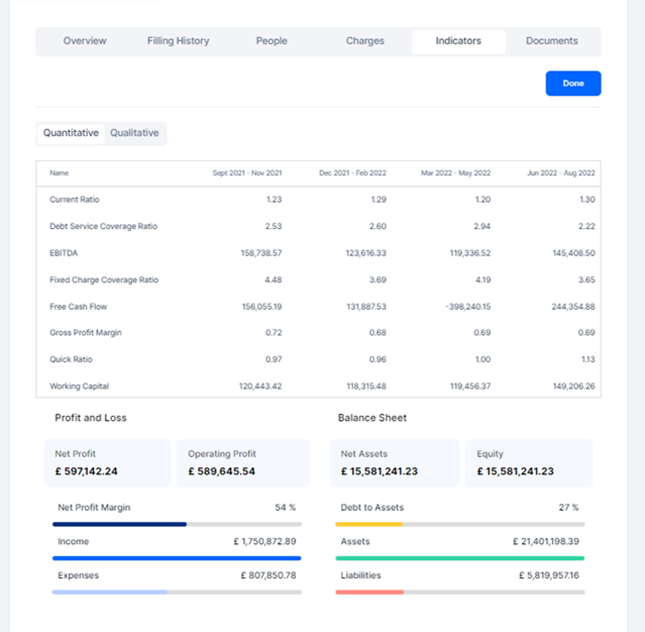Switch to Qualitative indicators view
This screenshot has width=645, height=632.
coord(134,133)
